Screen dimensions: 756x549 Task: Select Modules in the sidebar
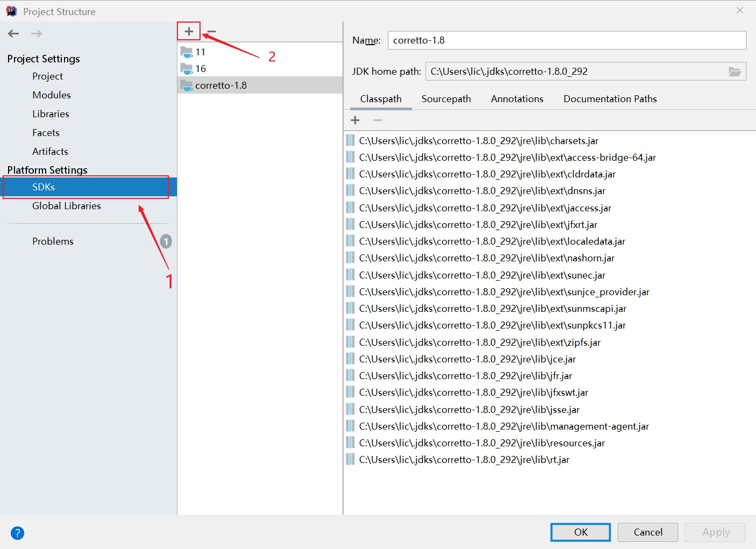[x=52, y=95]
